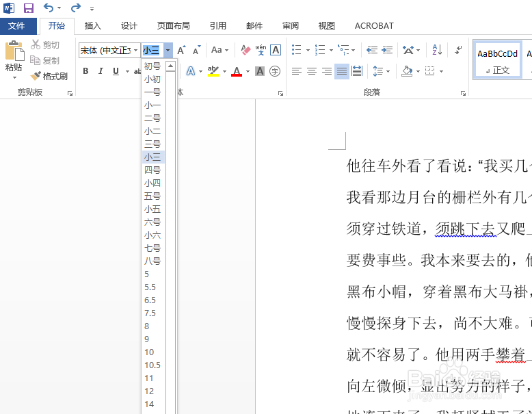The height and width of the screenshot is (414, 532).
Task: Click the increase indent icon
Action: pos(387,50)
